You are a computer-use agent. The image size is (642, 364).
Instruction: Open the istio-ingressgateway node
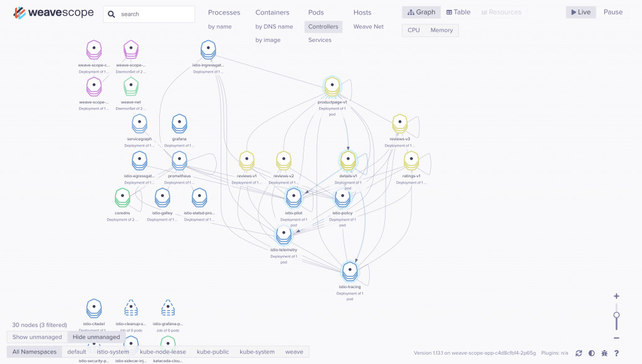tap(208, 50)
